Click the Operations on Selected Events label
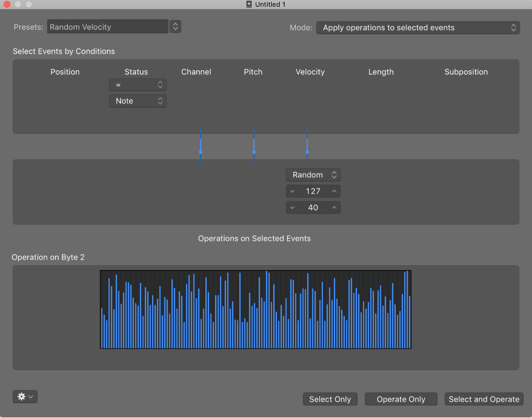Image resolution: width=532 pixels, height=418 pixels. [x=255, y=239]
